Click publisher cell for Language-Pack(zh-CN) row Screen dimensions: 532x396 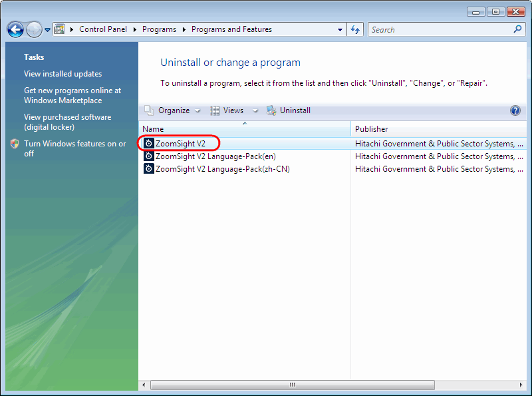coord(439,169)
